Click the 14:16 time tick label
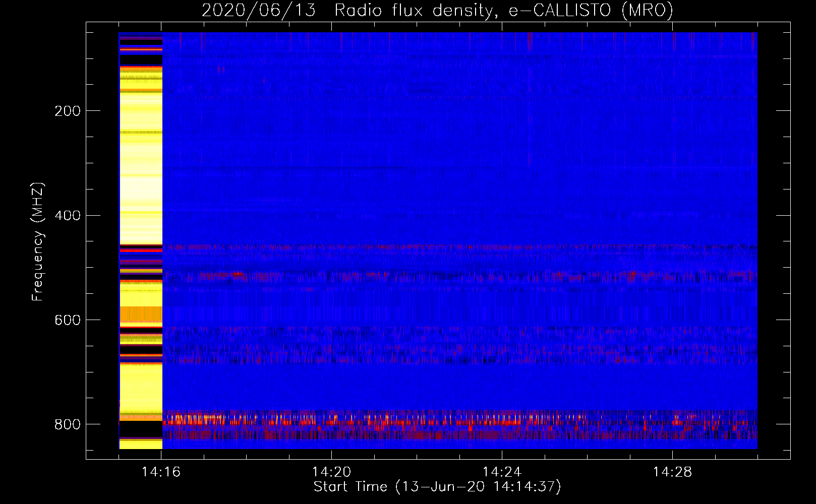This screenshot has height=504, width=816. point(161,472)
